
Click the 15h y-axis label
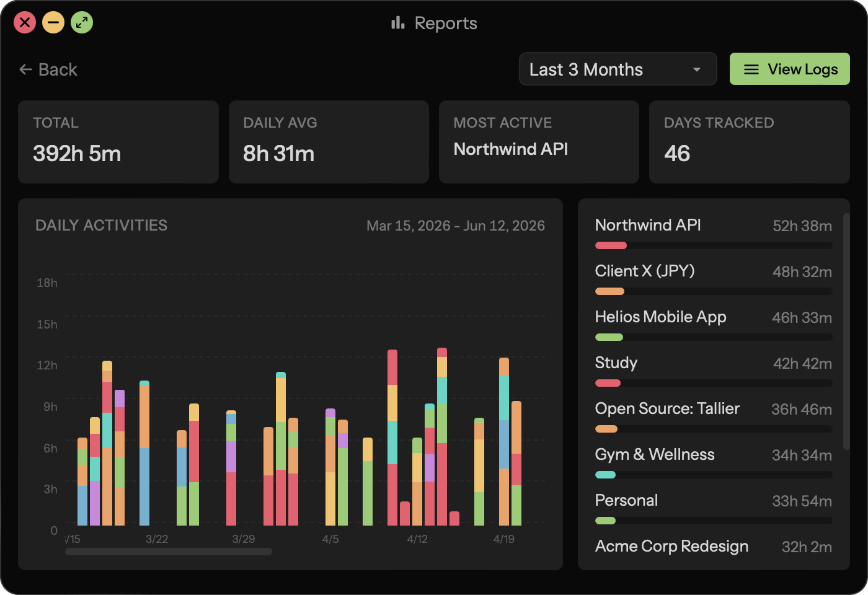point(47,325)
